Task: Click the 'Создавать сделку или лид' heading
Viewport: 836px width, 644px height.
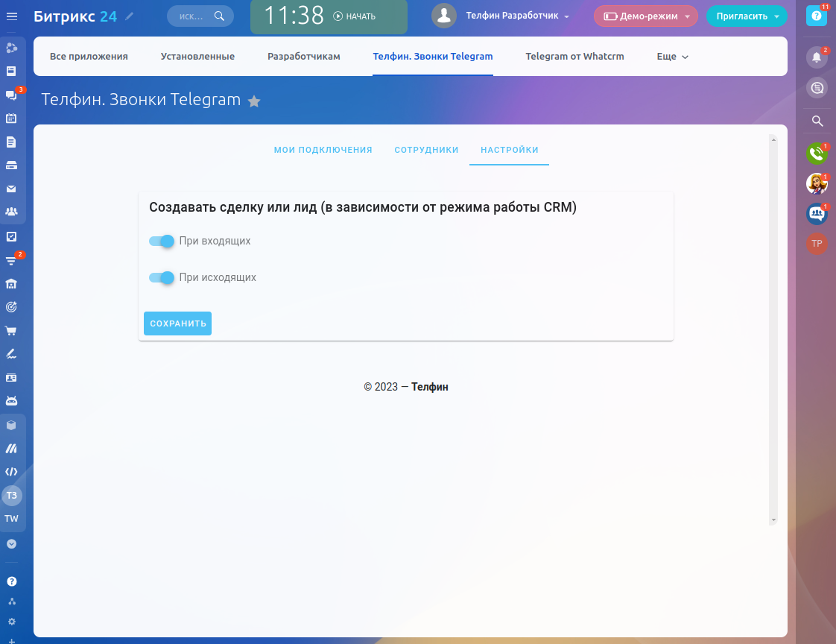Action: coord(363,207)
